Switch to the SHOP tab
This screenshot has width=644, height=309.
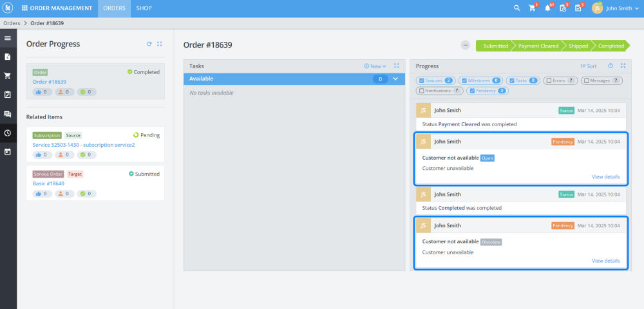144,8
